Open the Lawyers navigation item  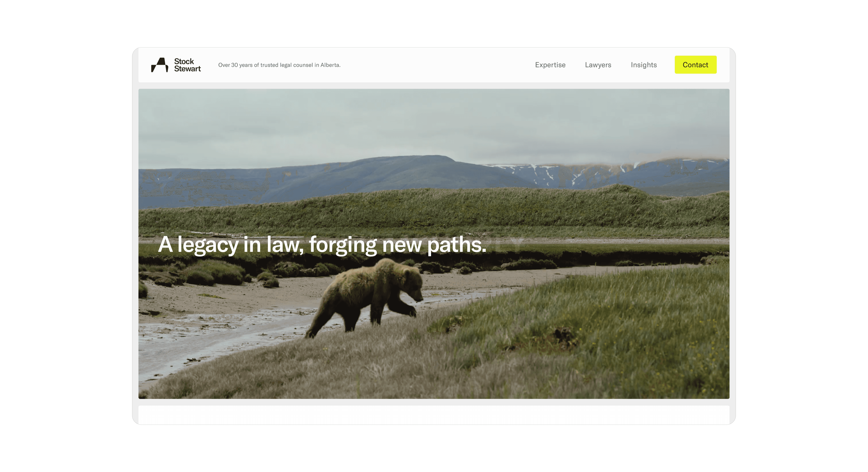(598, 65)
